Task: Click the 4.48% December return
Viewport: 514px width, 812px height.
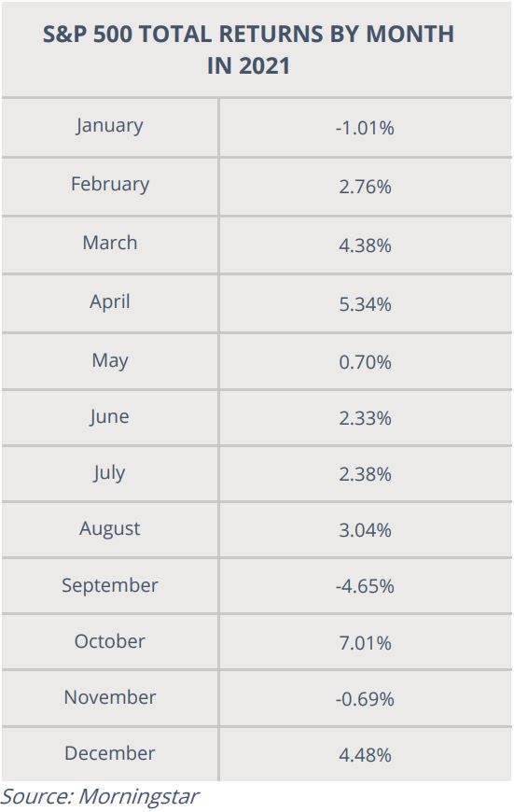Action: (365, 754)
